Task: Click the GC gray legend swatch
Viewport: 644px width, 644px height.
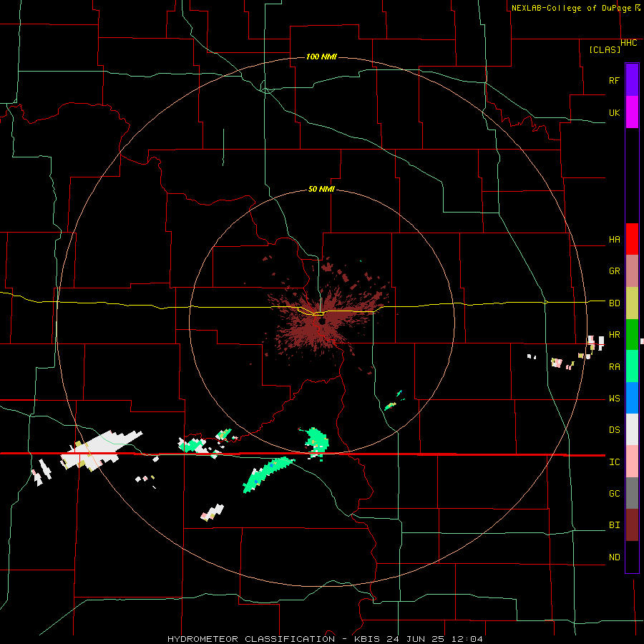Action: point(632,493)
